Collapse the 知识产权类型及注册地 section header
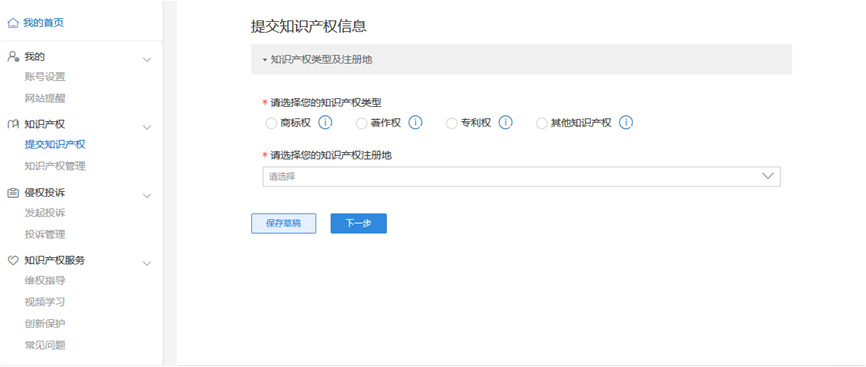Image resolution: width=866 pixels, height=367 pixels. 521,59
